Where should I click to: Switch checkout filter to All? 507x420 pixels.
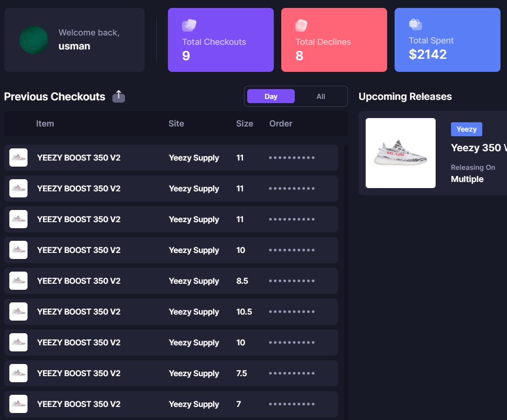(x=320, y=97)
